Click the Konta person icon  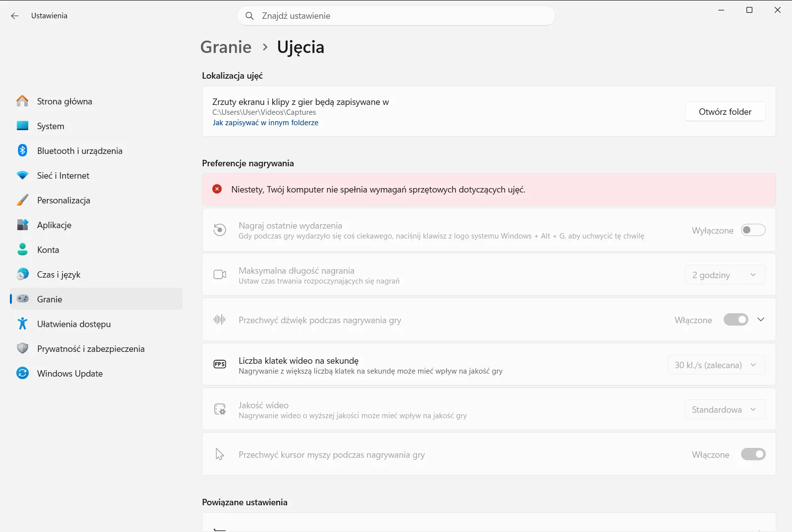22,249
